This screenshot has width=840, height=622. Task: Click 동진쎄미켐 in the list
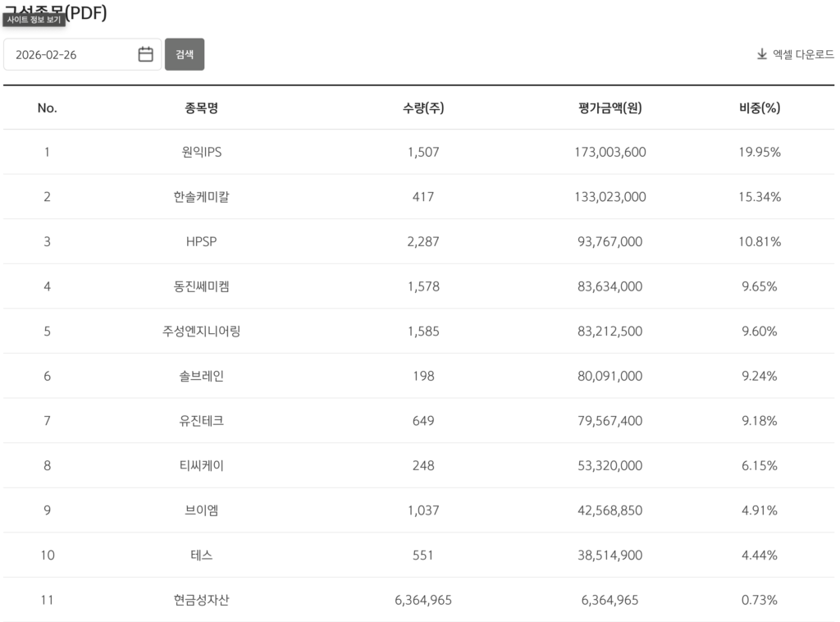tap(201, 286)
